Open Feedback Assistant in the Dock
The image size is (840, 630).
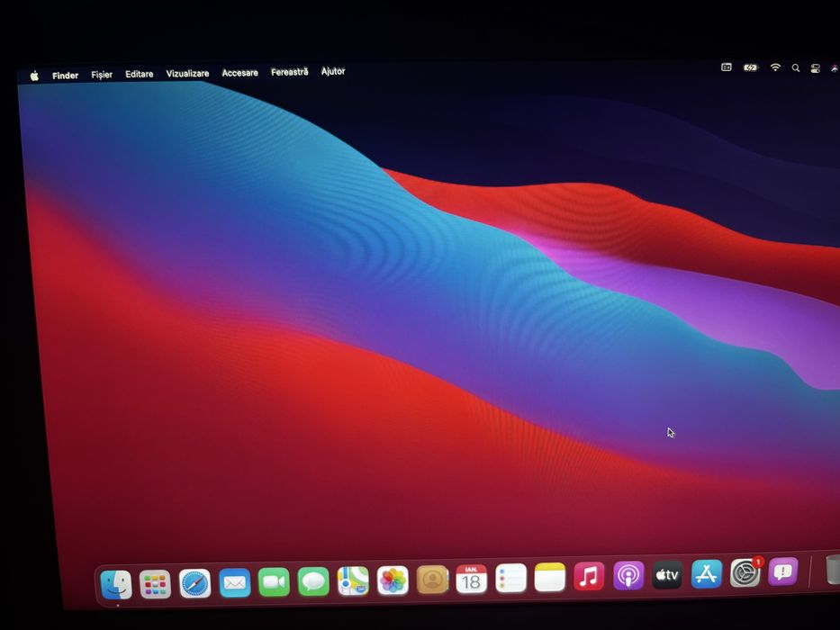(783, 571)
